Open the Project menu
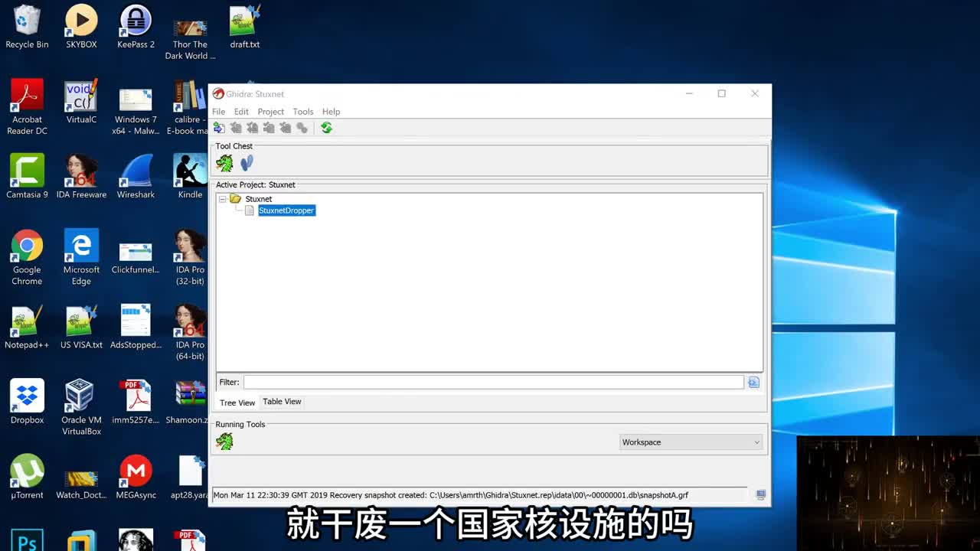Image resolution: width=980 pixels, height=551 pixels. 270,112
